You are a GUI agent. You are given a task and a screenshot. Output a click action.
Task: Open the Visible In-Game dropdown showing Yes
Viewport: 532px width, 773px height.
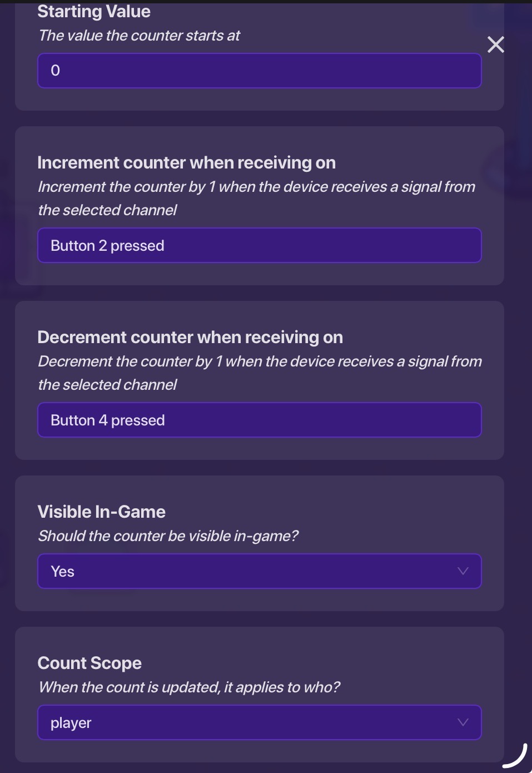click(x=259, y=571)
